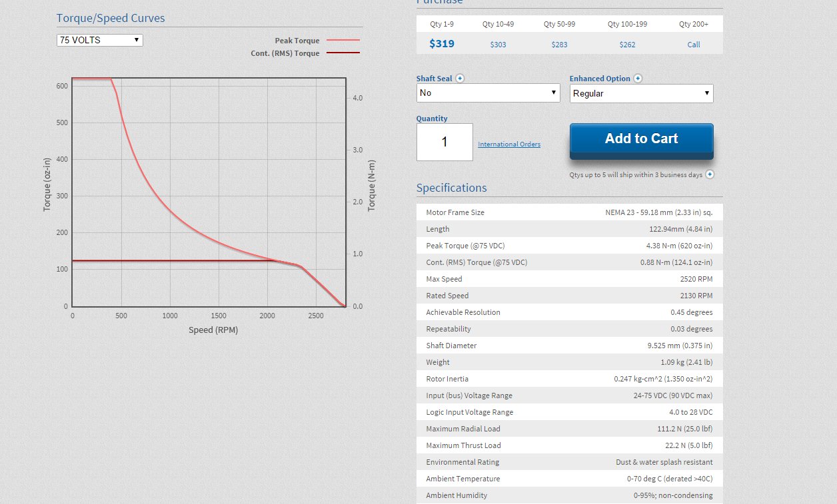Click the Torque/Speed Curves heading

tap(111, 18)
